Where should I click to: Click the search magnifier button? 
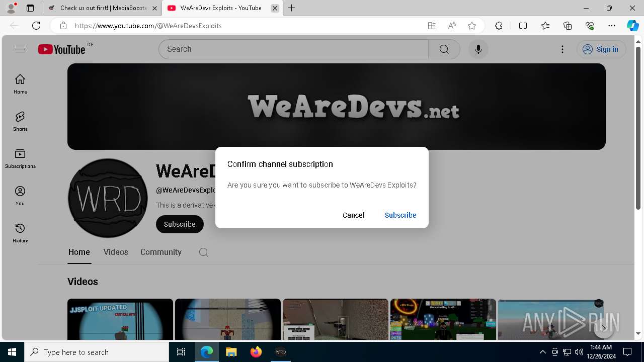(444, 49)
